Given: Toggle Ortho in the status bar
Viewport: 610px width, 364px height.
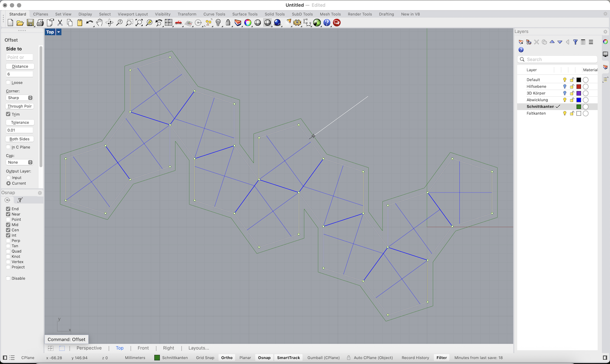Looking at the screenshot, I should tap(227, 358).
